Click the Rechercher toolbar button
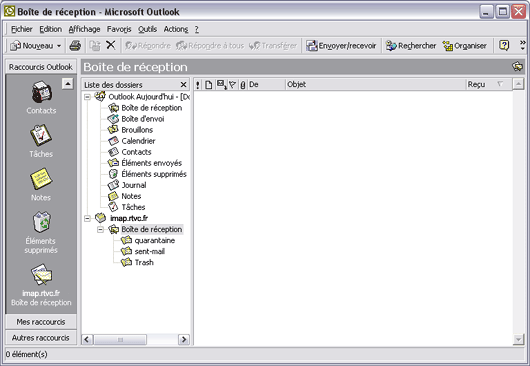530x366 pixels. tap(411, 46)
